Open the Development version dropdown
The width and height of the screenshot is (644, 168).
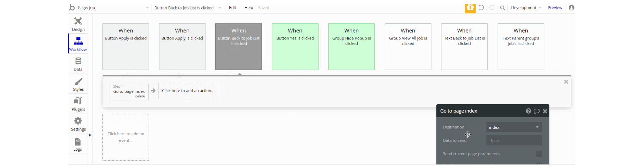(x=526, y=8)
